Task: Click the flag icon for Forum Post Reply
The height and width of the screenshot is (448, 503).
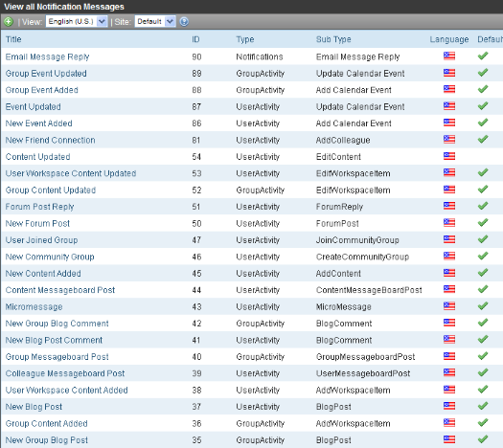Action: tap(449, 206)
